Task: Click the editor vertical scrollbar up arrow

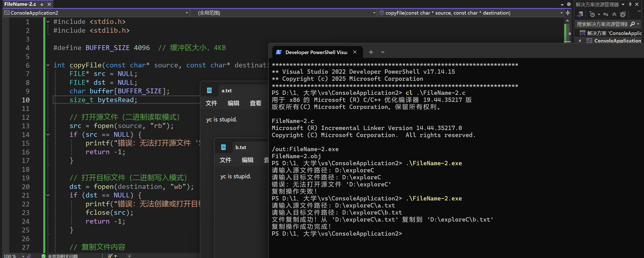Action: pyautogui.click(x=567, y=20)
